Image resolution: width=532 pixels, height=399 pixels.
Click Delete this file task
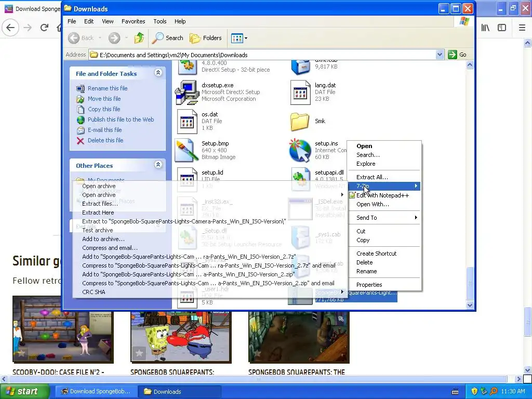point(105,140)
